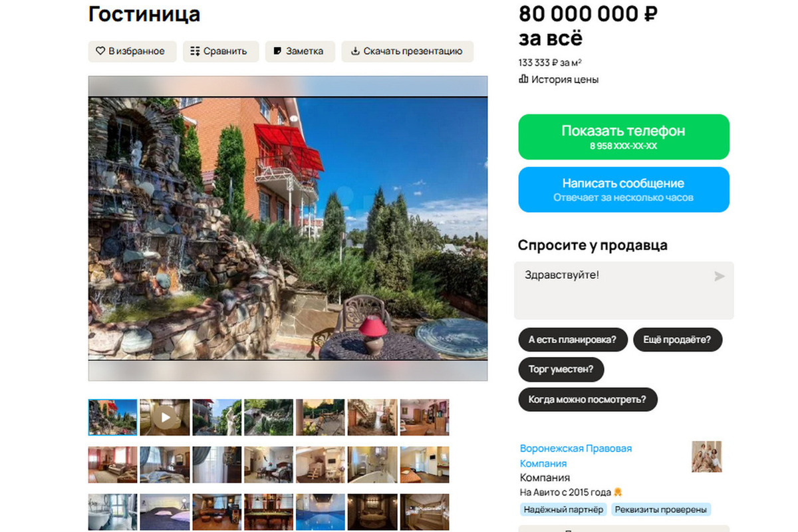Click the heart icon to add to favorites
The image size is (798, 532).
coord(100,51)
